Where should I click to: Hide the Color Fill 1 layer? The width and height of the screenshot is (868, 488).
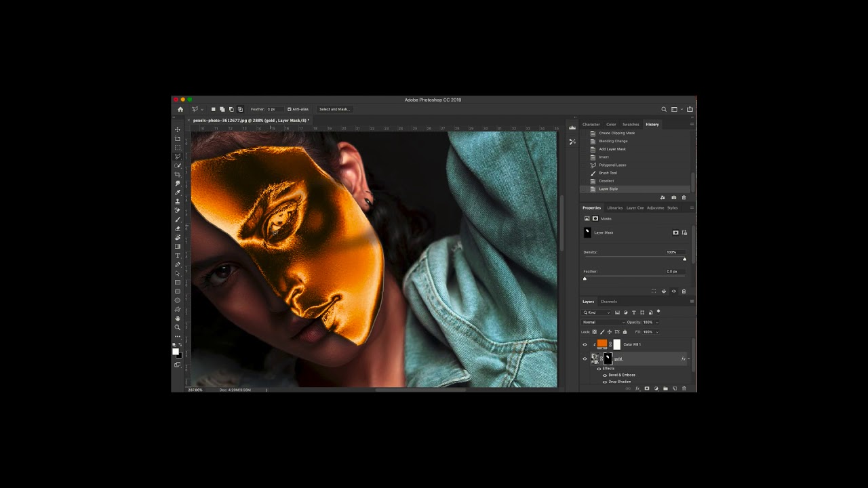585,344
